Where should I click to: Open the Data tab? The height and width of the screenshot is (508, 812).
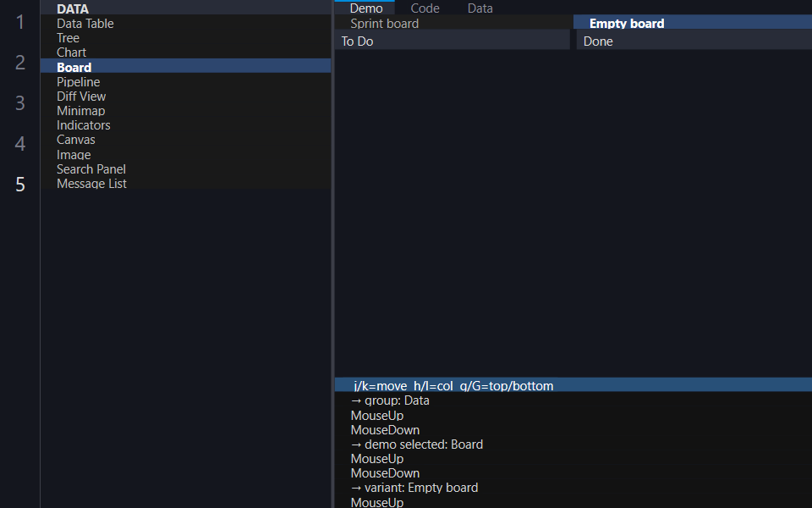click(x=480, y=8)
